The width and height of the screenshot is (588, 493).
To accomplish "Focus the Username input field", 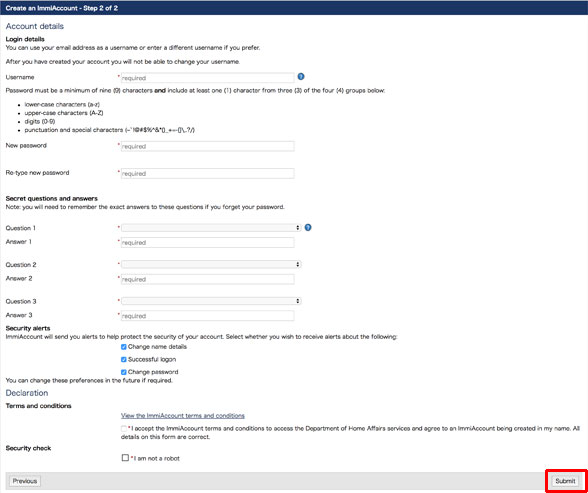I will (207, 78).
